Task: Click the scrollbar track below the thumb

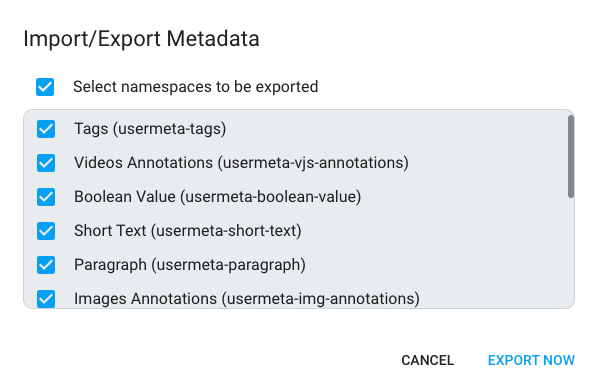Action: click(x=571, y=252)
